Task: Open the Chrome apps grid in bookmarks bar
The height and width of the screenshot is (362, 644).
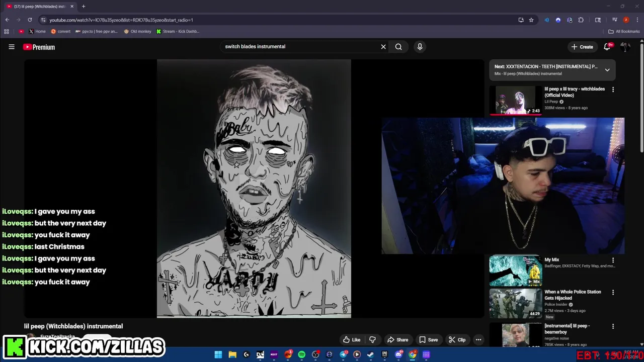Action: (x=7, y=31)
